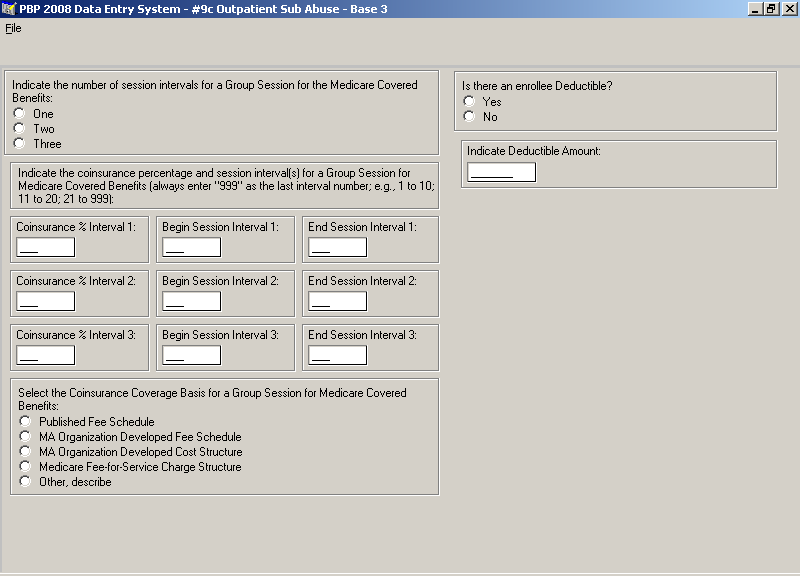The width and height of the screenshot is (800, 576).
Task: Select Published Fee Schedule option
Action: tap(25, 421)
